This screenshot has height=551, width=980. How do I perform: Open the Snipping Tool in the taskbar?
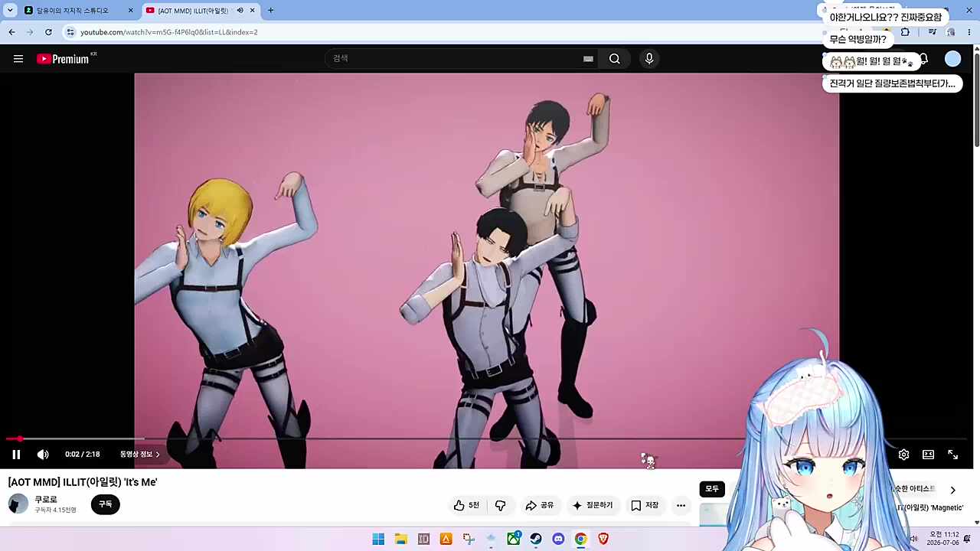click(x=469, y=539)
